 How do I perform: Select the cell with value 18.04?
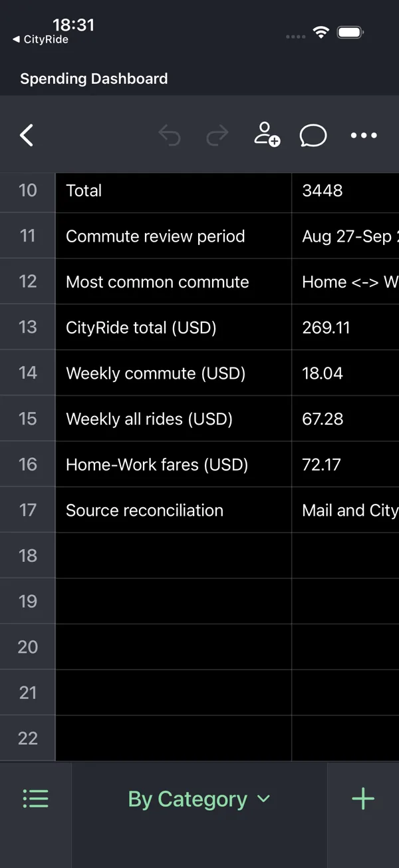click(345, 373)
